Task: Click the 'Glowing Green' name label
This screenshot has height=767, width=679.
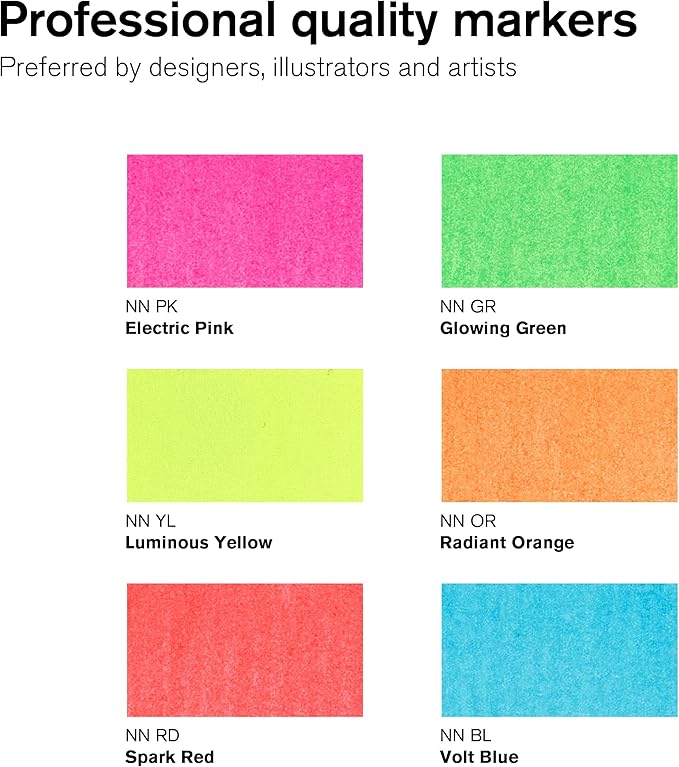Action: click(503, 328)
